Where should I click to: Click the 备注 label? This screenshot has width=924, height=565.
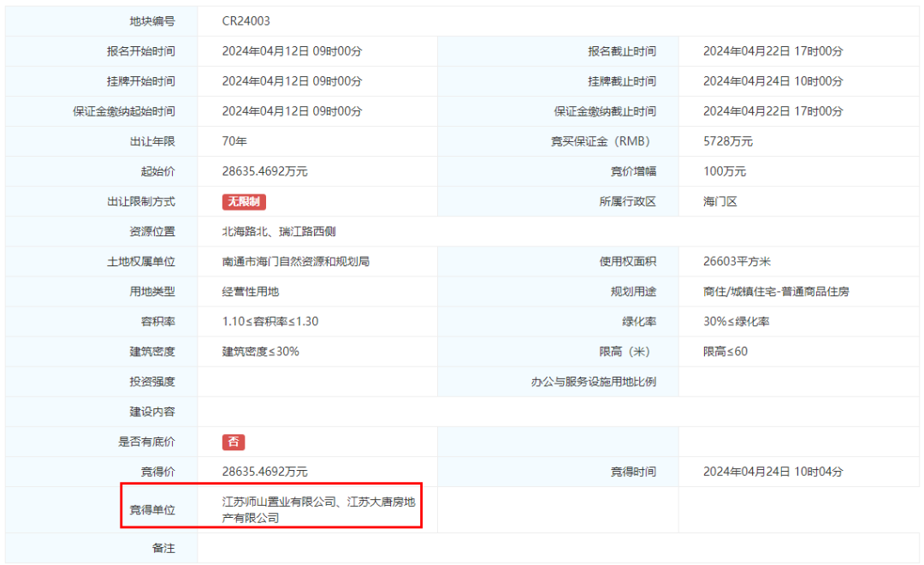click(x=163, y=549)
